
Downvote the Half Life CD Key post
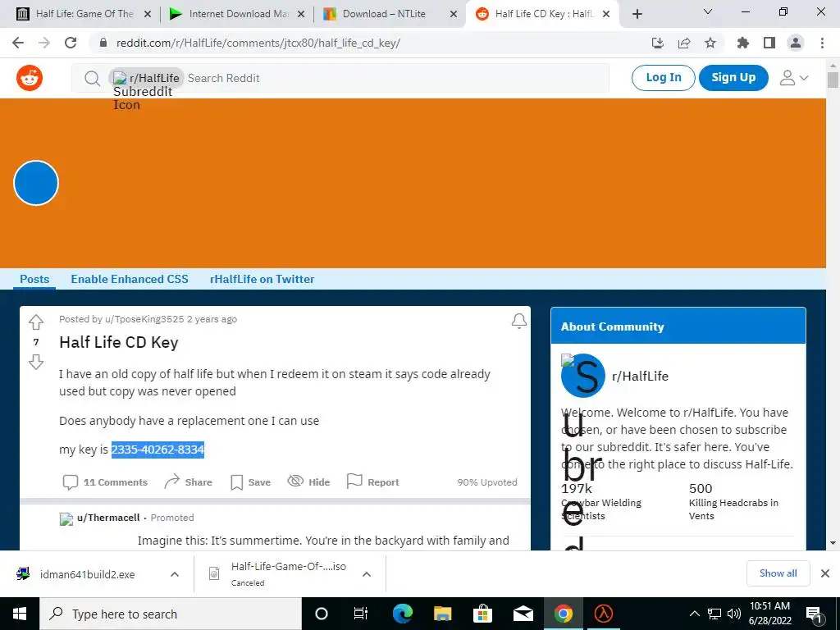point(36,362)
